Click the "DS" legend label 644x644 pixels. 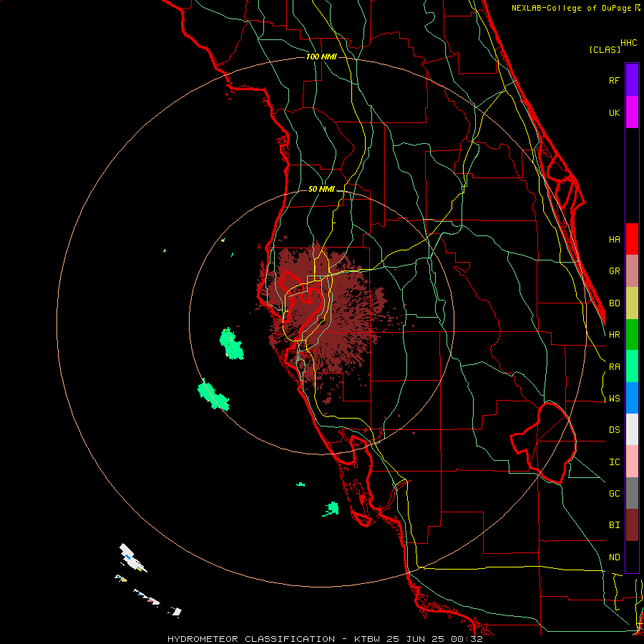click(x=614, y=430)
